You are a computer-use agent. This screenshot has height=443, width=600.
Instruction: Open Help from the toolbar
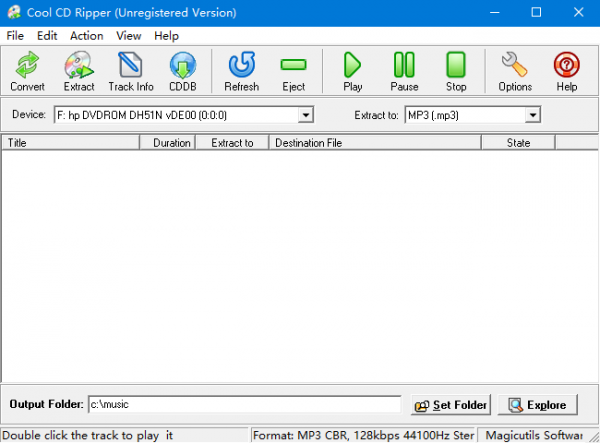point(567,71)
